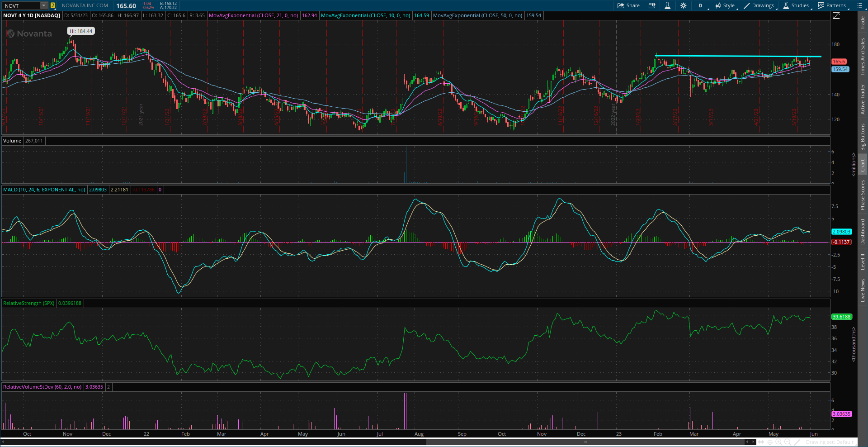Open Big Buttons side tab
The image size is (868, 447).
coord(863,137)
